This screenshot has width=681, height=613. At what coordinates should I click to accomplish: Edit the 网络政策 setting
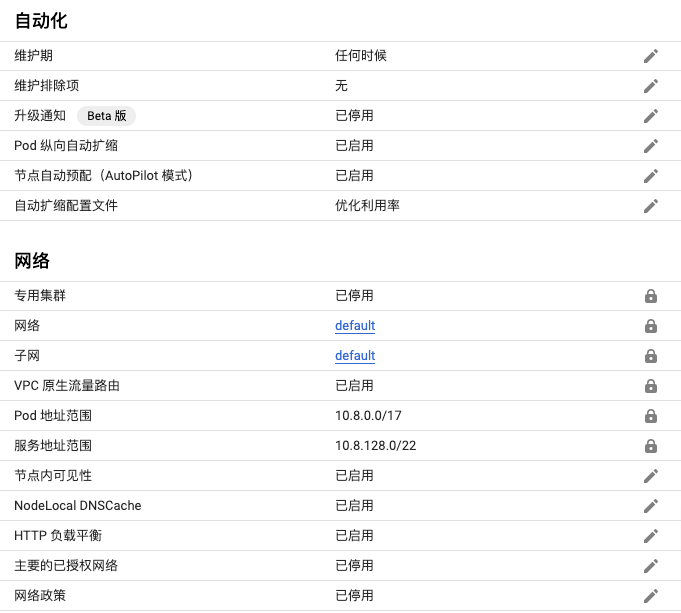[x=651, y=596]
